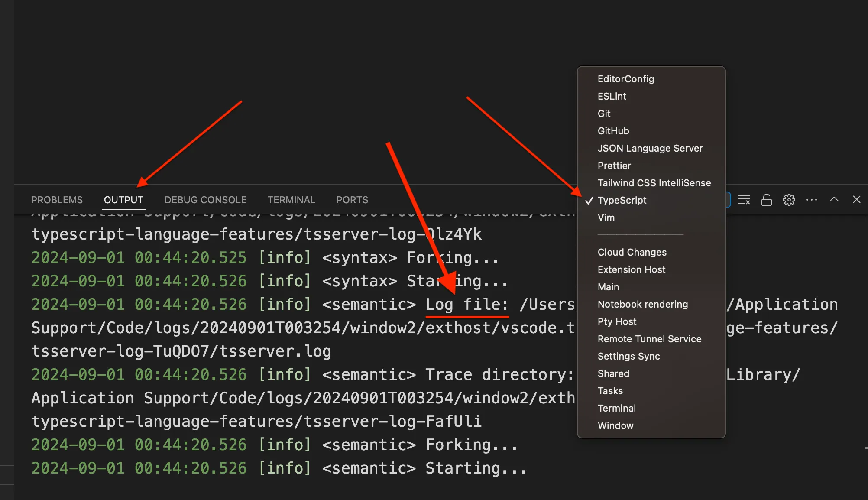This screenshot has width=868, height=500.
Task: Open the DEBUG CONSOLE panel
Action: coord(205,199)
